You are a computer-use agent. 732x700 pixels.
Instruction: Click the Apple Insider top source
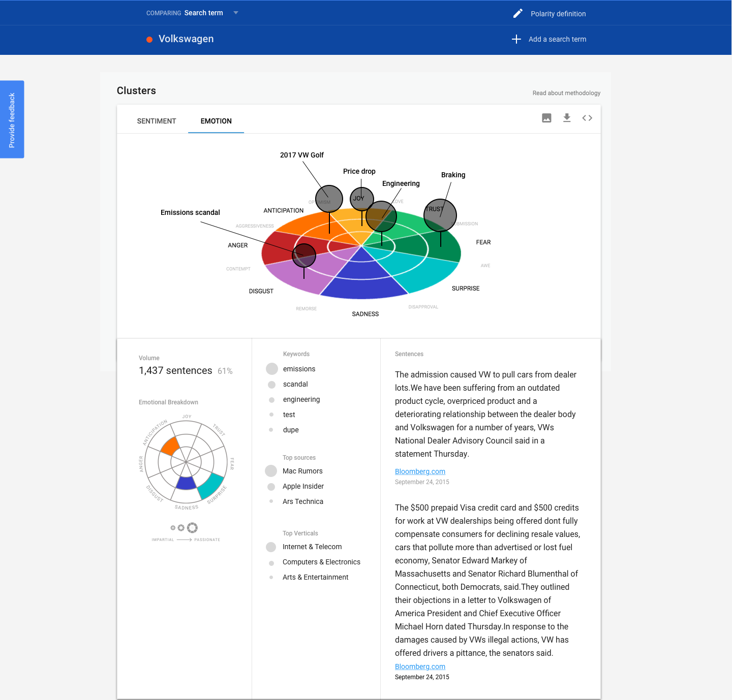click(x=303, y=486)
